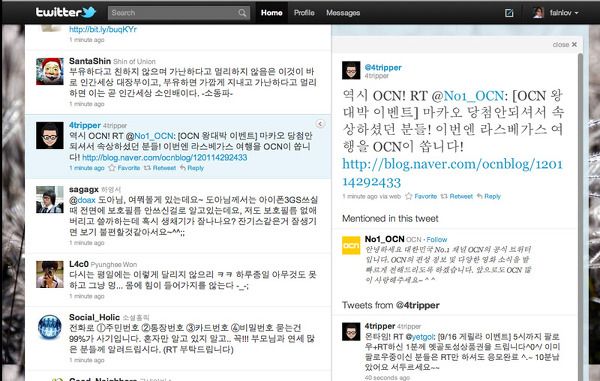Open Social_Holic's username link
600x381 pixels.
coord(95,317)
